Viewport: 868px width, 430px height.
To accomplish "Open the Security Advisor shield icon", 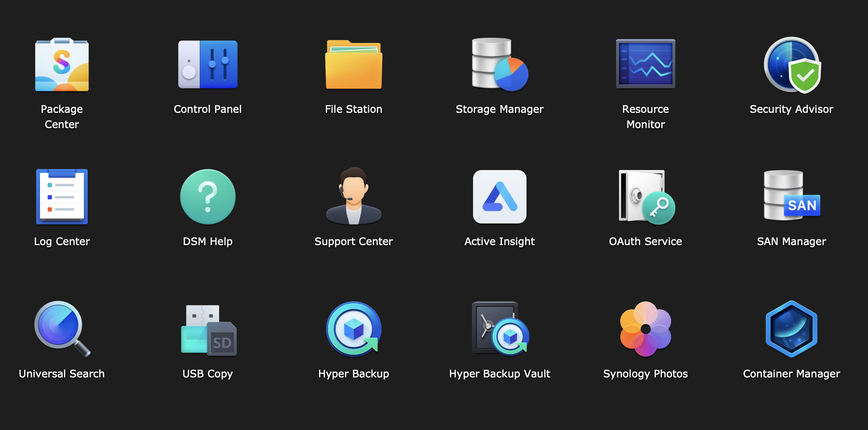I will (x=792, y=65).
